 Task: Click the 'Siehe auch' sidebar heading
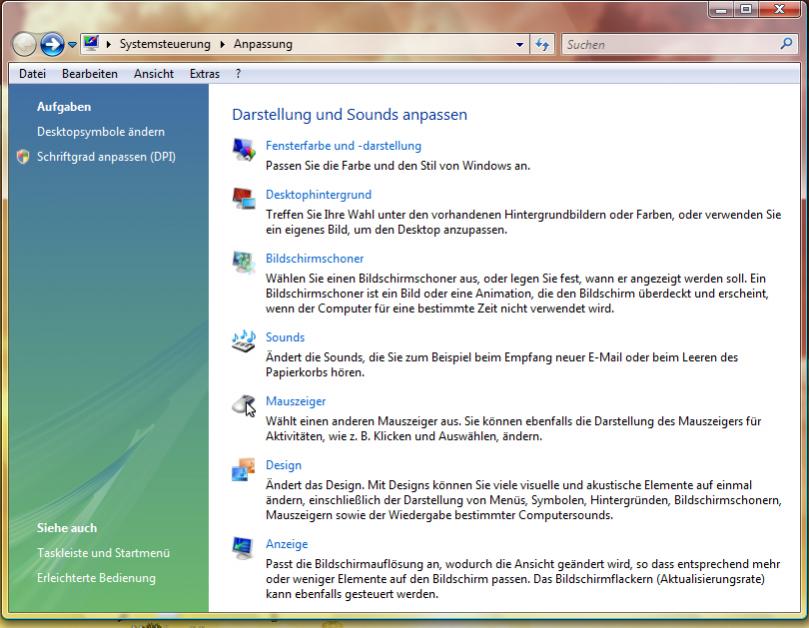click(67, 528)
